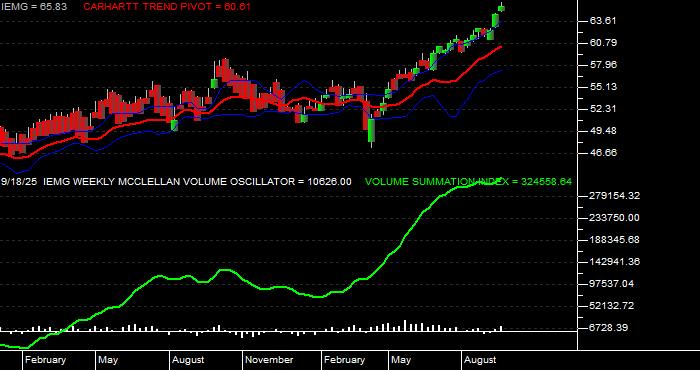The height and width of the screenshot is (370, 700).
Task: Click the November month label on timeline
Action: 269,360
